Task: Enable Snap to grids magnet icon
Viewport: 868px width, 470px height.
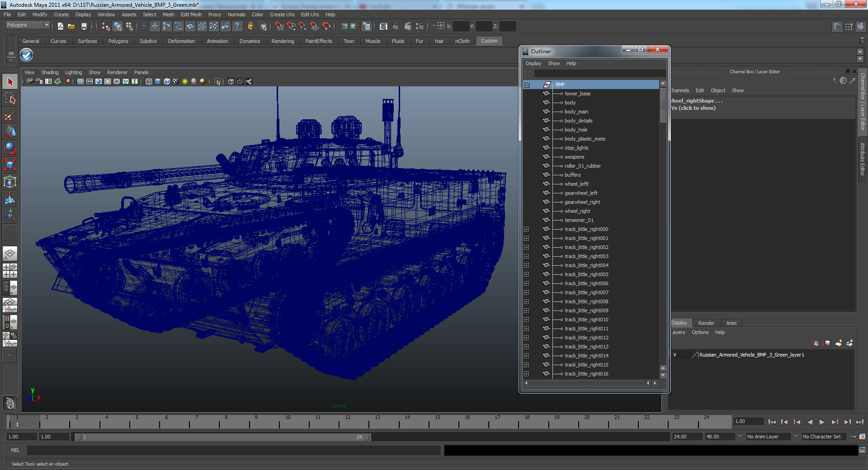Action: tap(279, 26)
